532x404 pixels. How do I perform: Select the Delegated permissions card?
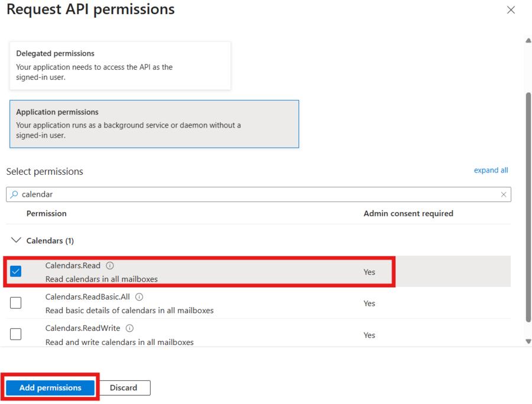(120, 66)
